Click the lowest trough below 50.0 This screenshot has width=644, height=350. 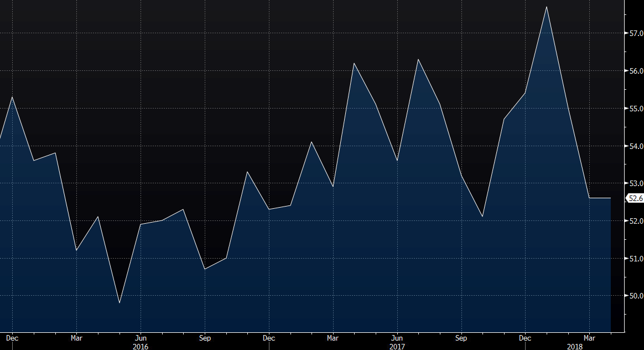119,303
